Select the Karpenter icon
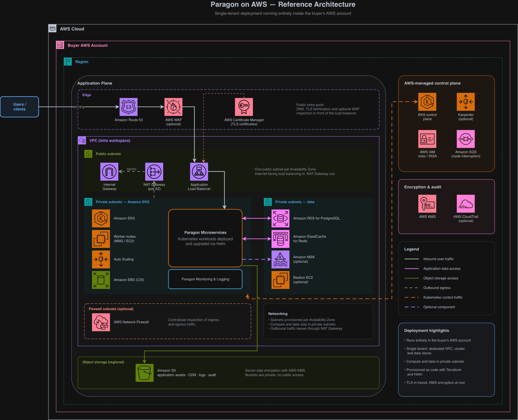Viewport: 518px width, 420px height. click(466, 102)
